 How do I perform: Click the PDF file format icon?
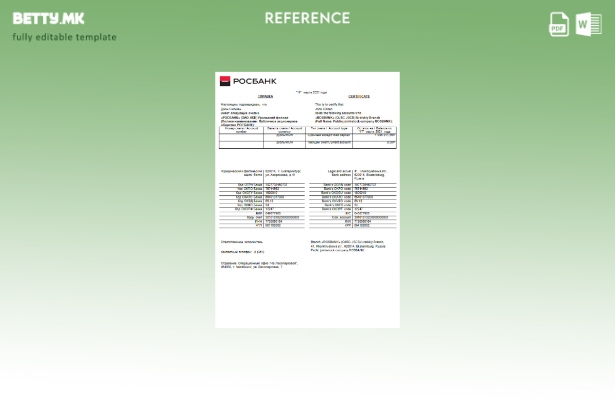coord(559,25)
